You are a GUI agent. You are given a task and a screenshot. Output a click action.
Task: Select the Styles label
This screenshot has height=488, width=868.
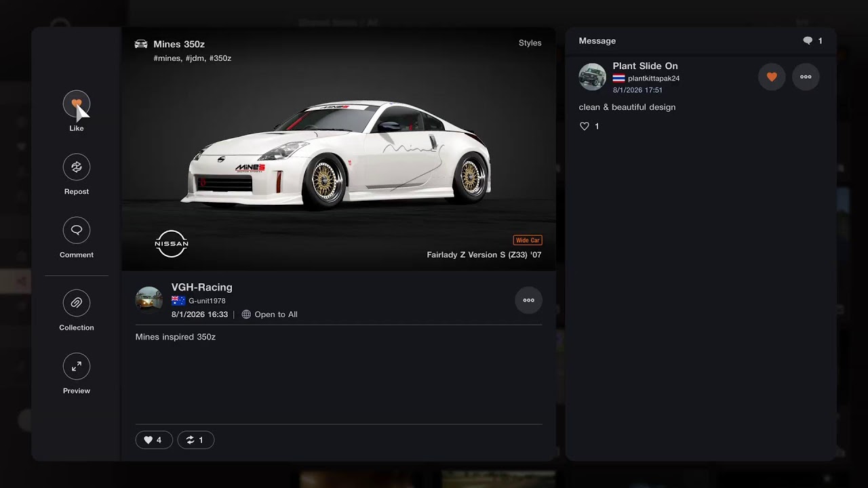[x=530, y=43]
